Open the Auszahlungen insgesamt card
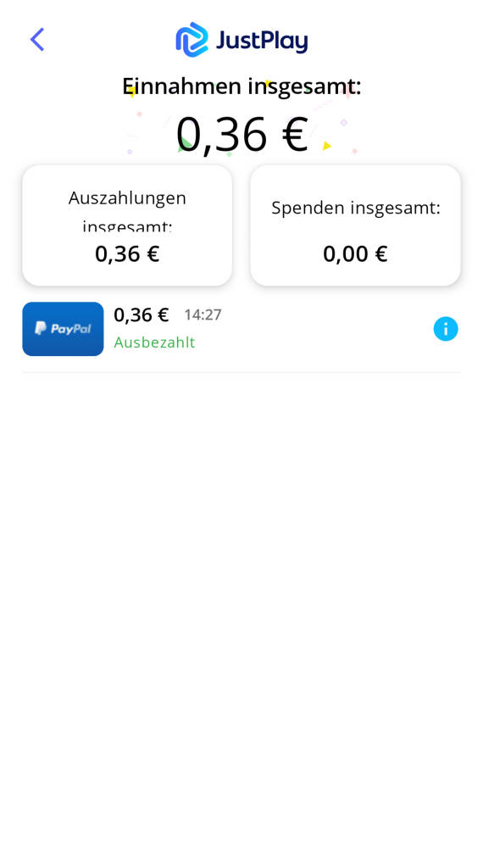483x868 pixels. pos(127,225)
